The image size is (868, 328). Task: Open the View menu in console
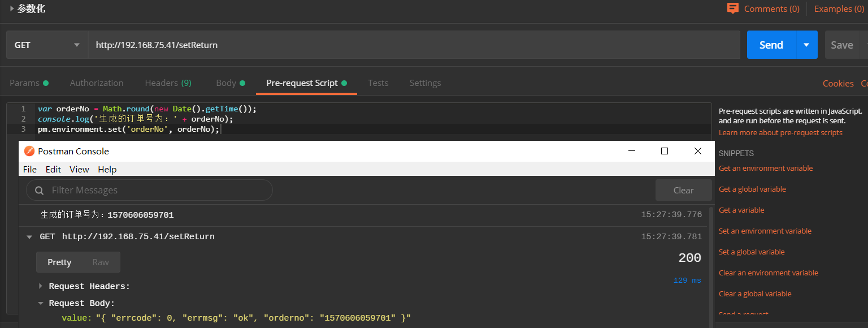pyautogui.click(x=79, y=169)
